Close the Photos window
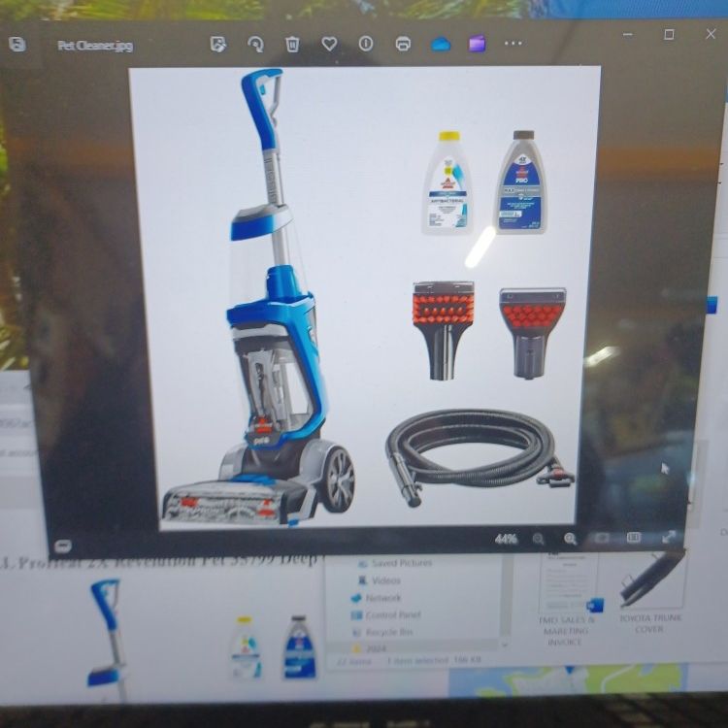 click(711, 34)
